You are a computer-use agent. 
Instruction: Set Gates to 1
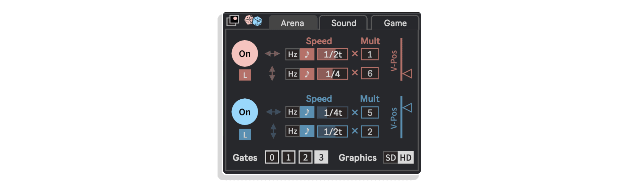pyautogui.click(x=288, y=157)
